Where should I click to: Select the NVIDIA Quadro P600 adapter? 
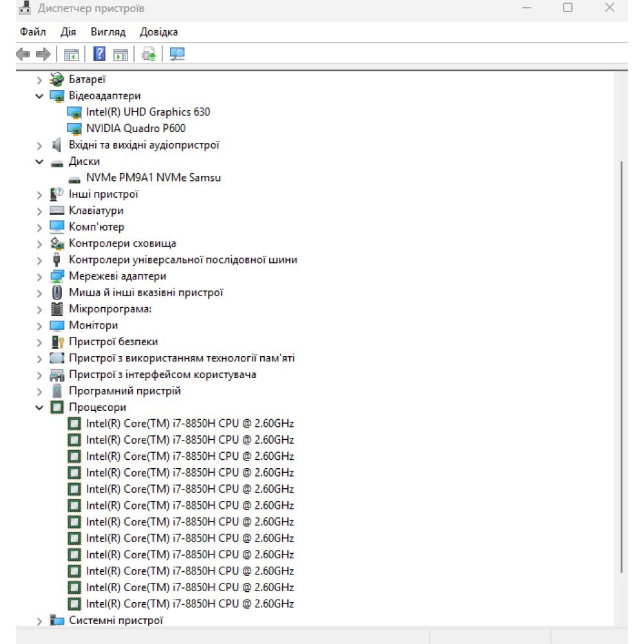click(135, 128)
